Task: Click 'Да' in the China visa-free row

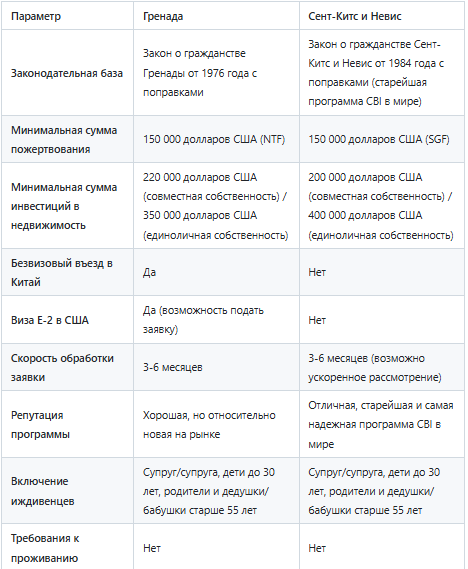Action: pos(149,272)
